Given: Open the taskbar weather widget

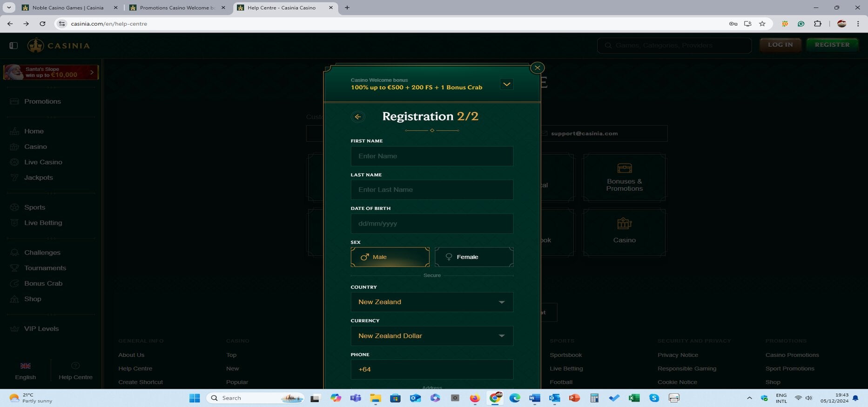Looking at the screenshot, I should 31,398.
